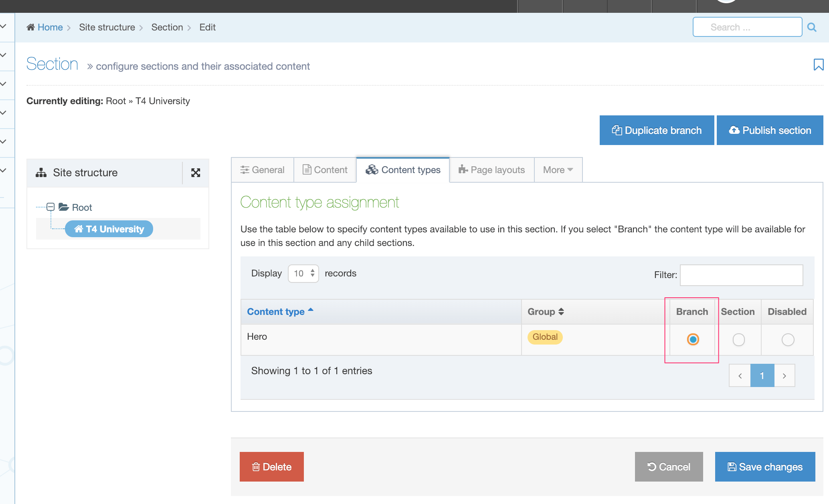Select the T4 University tree node
829x504 pixels.
pos(109,229)
